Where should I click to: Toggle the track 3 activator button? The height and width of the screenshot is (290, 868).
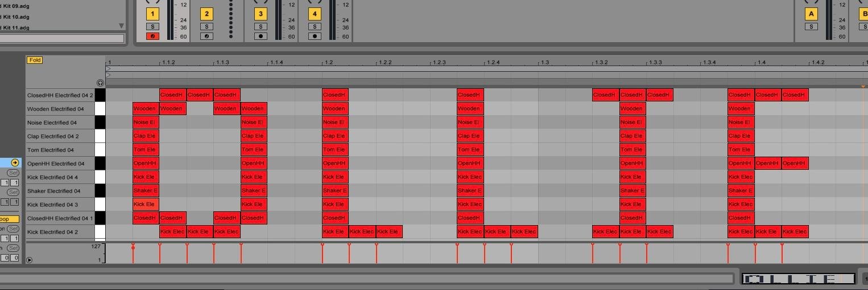(261, 14)
